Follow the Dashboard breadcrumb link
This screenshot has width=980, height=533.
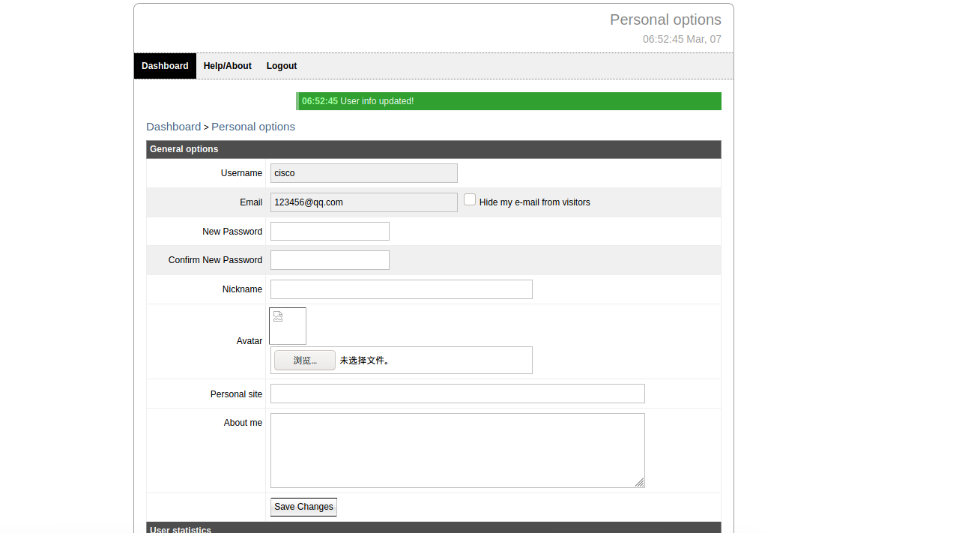[173, 127]
